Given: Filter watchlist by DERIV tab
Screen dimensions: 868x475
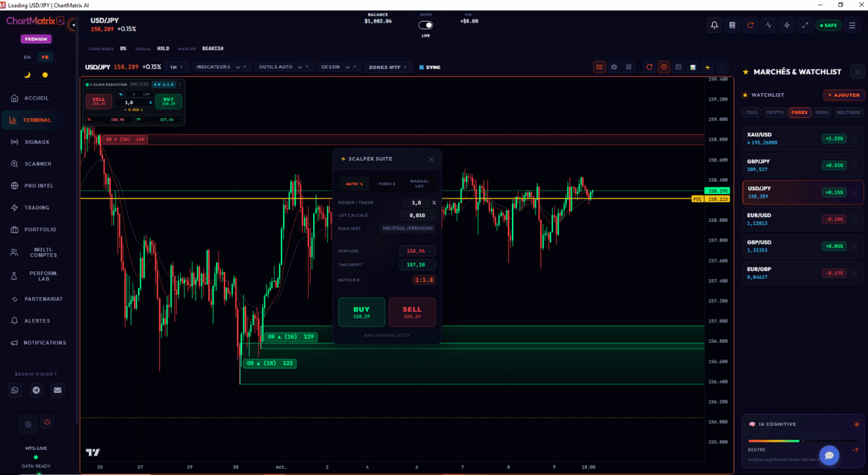Looking at the screenshot, I should (x=822, y=113).
